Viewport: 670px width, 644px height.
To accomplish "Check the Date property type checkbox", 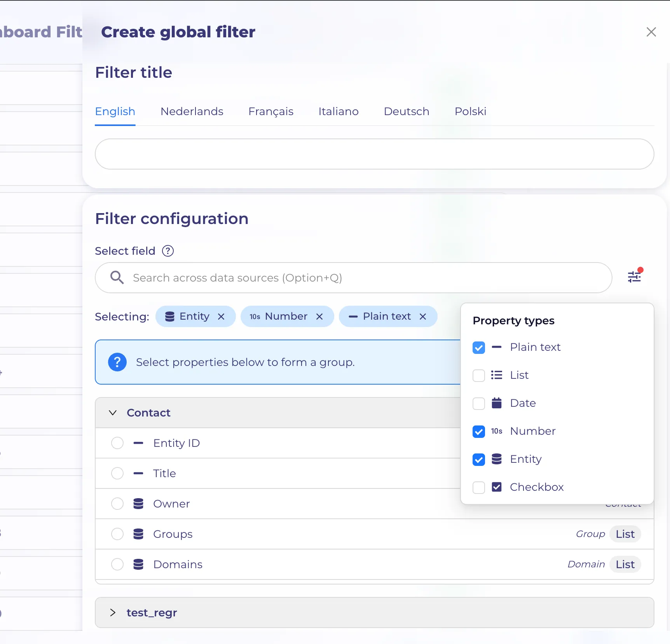I will (479, 403).
